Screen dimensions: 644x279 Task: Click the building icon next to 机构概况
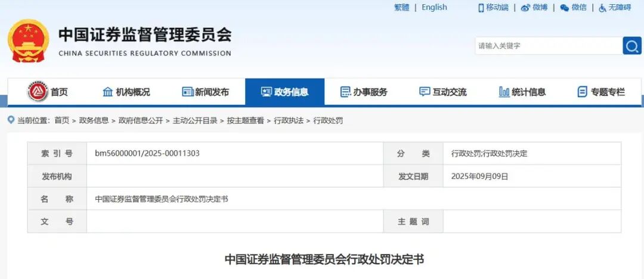(107, 92)
